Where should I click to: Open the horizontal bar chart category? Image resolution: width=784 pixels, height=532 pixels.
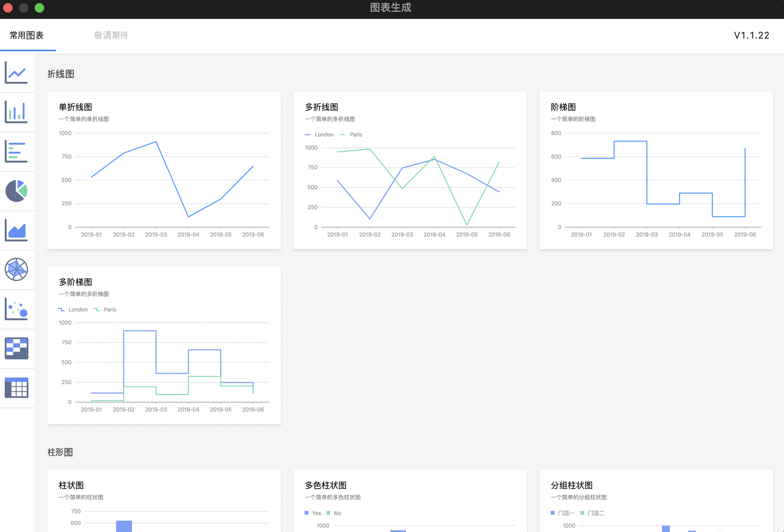pos(16,152)
